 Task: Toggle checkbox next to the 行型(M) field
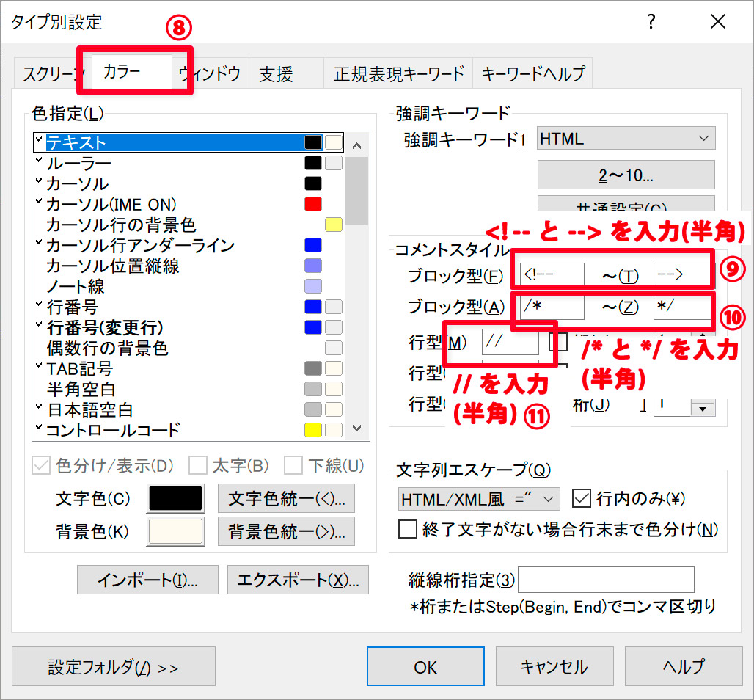[553, 342]
